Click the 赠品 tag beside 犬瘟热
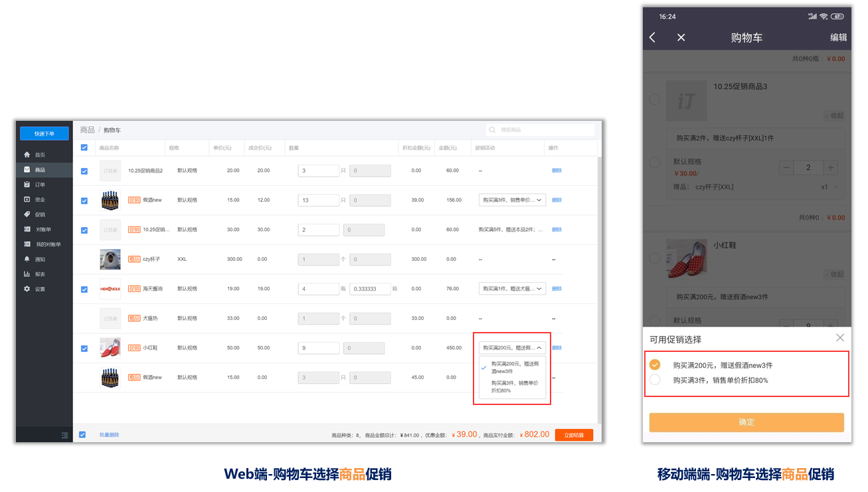Viewport: 868px width, 492px height. (x=134, y=318)
